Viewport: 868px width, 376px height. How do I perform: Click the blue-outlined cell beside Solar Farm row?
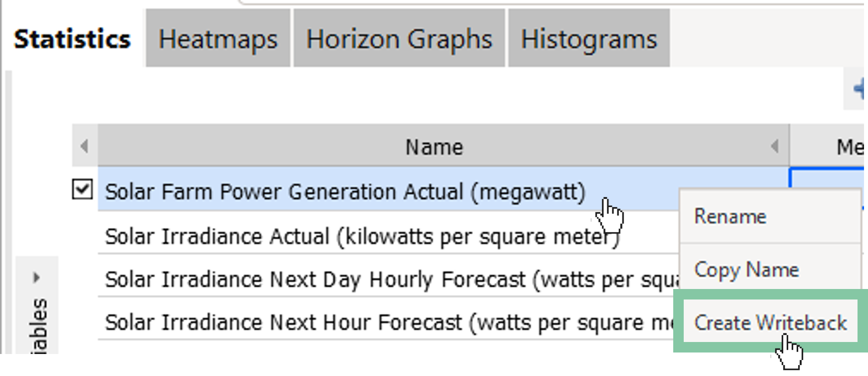click(827, 178)
